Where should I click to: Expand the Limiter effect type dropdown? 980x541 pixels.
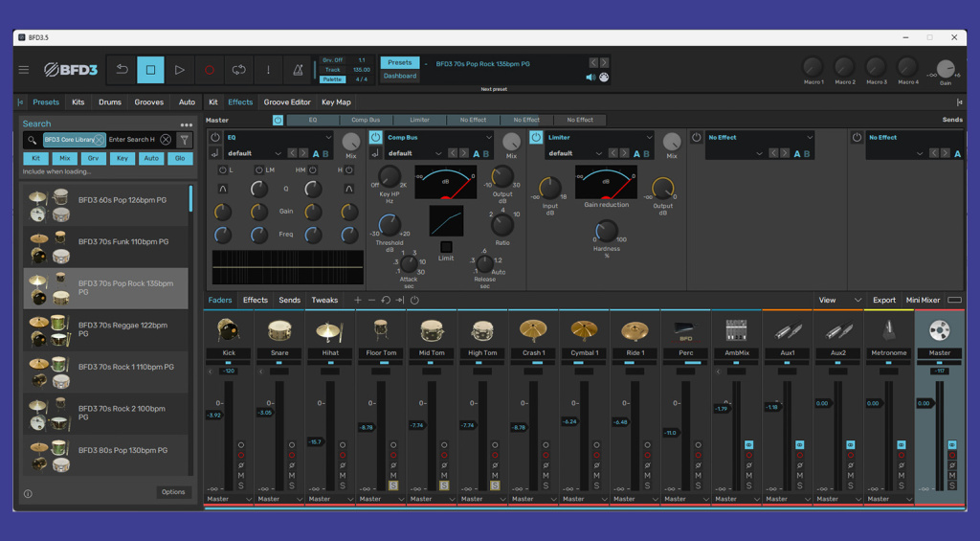648,138
